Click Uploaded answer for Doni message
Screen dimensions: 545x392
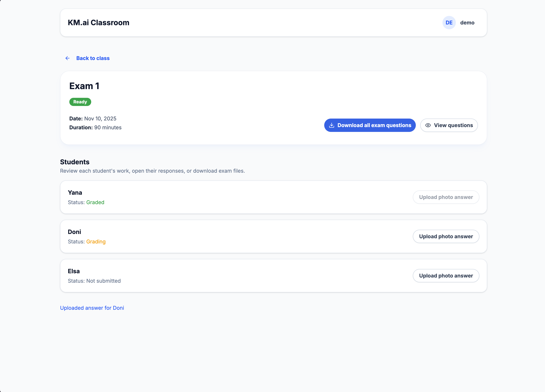92,308
